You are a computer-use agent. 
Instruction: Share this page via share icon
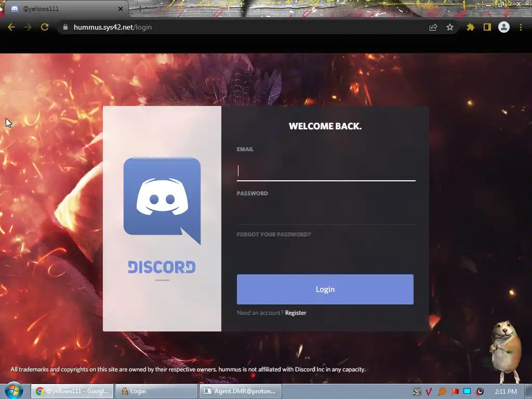click(x=433, y=28)
